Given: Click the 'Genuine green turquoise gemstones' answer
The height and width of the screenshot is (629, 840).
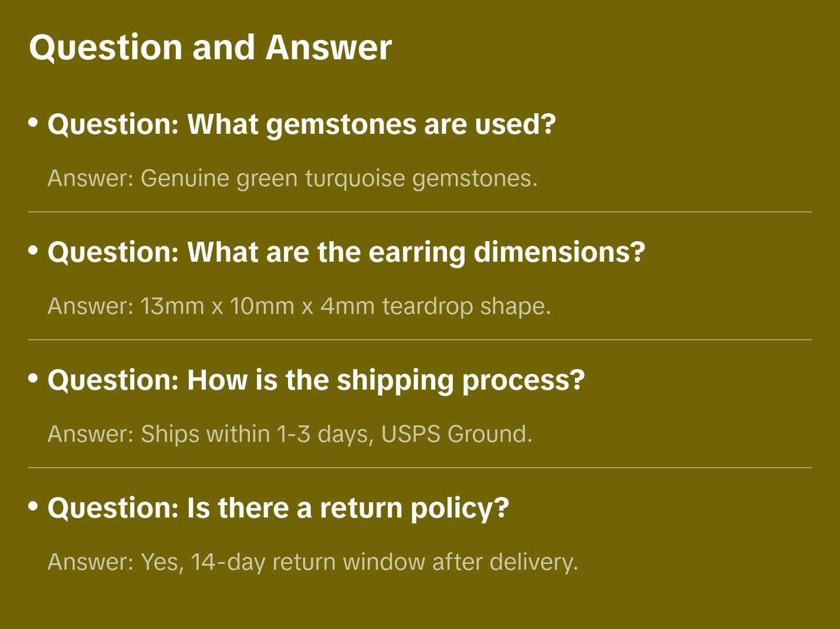Looking at the screenshot, I should (x=338, y=178).
